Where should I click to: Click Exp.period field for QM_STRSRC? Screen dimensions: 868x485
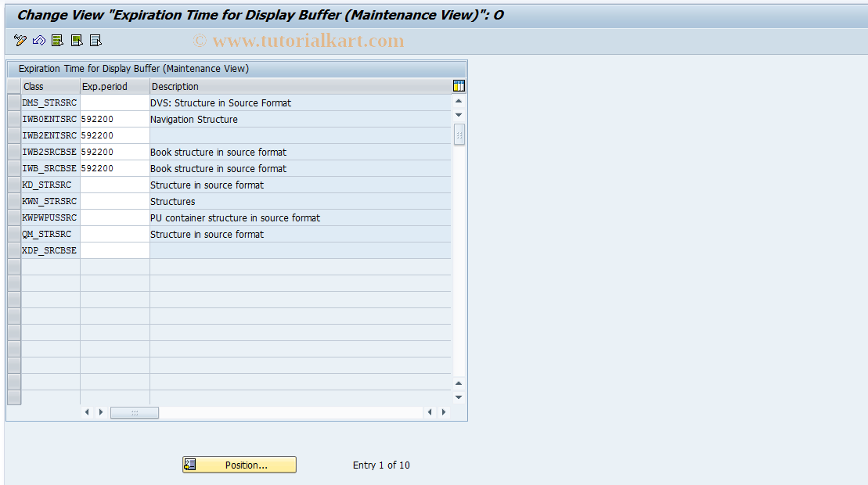click(x=115, y=234)
